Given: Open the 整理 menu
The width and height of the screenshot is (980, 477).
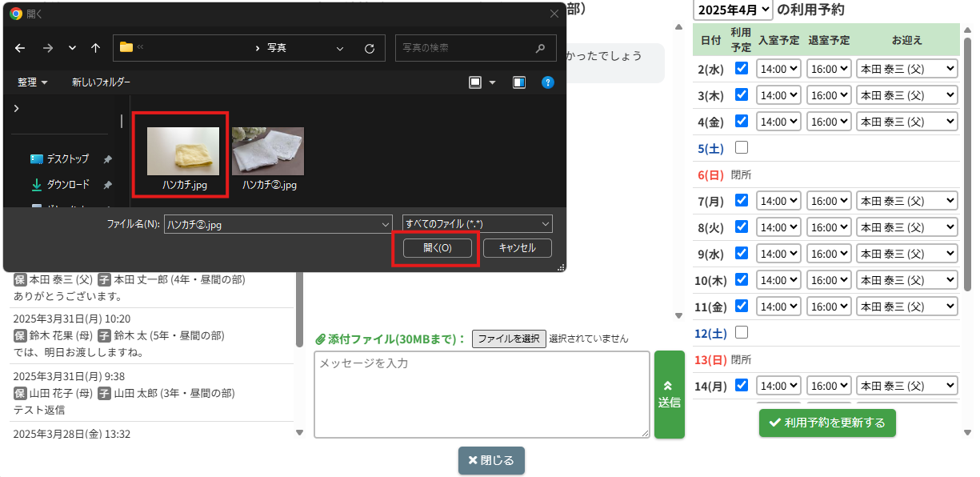Looking at the screenshot, I should pyautogui.click(x=33, y=82).
